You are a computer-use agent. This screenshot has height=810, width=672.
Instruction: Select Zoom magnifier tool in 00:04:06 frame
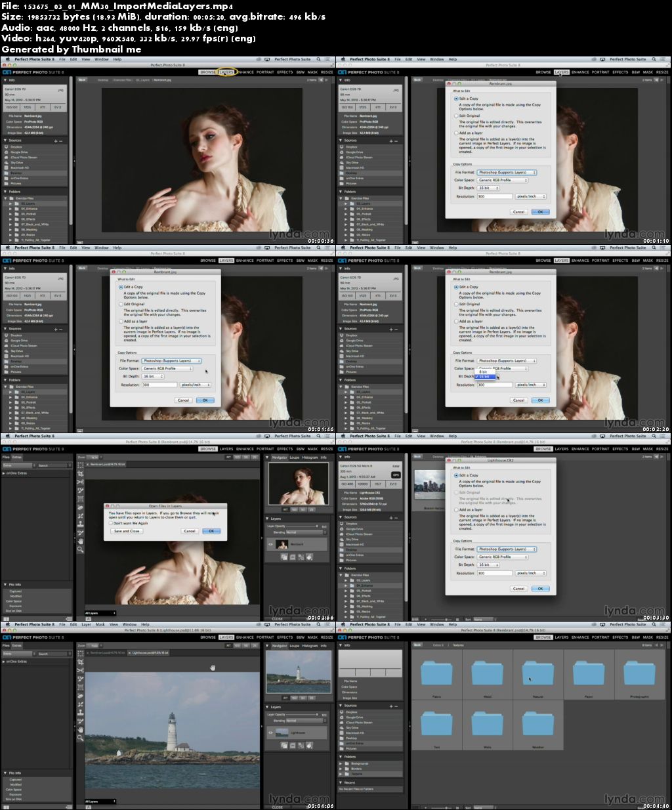click(80, 738)
